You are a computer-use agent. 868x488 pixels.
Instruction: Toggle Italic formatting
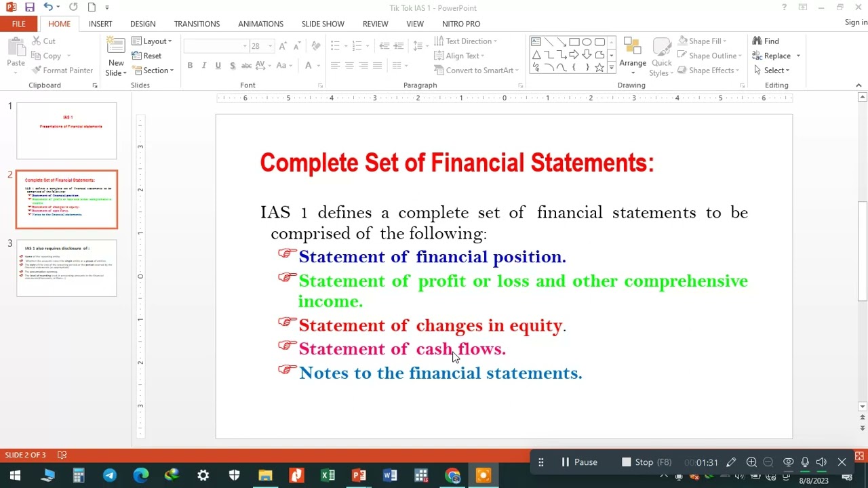point(204,66)
